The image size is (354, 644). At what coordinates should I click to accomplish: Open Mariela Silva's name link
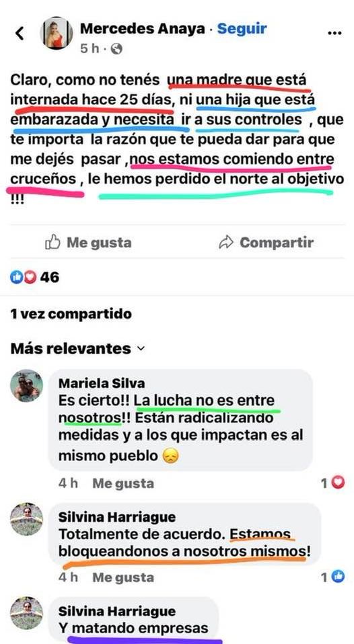click(x=102, y=383)
